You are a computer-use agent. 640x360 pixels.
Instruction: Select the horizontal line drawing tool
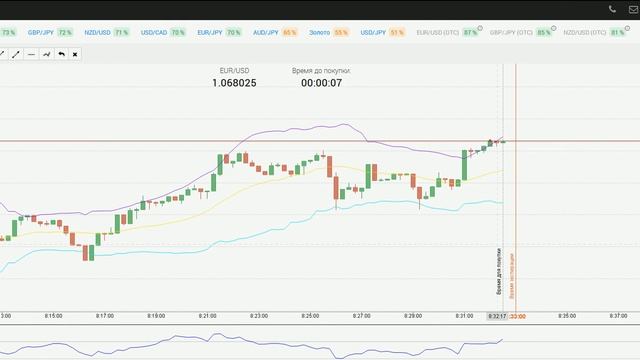31,54
